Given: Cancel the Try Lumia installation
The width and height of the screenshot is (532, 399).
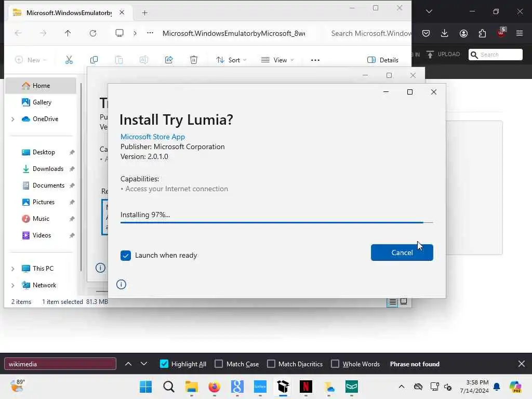Looking at the screenshot, I should click(402, 252).
